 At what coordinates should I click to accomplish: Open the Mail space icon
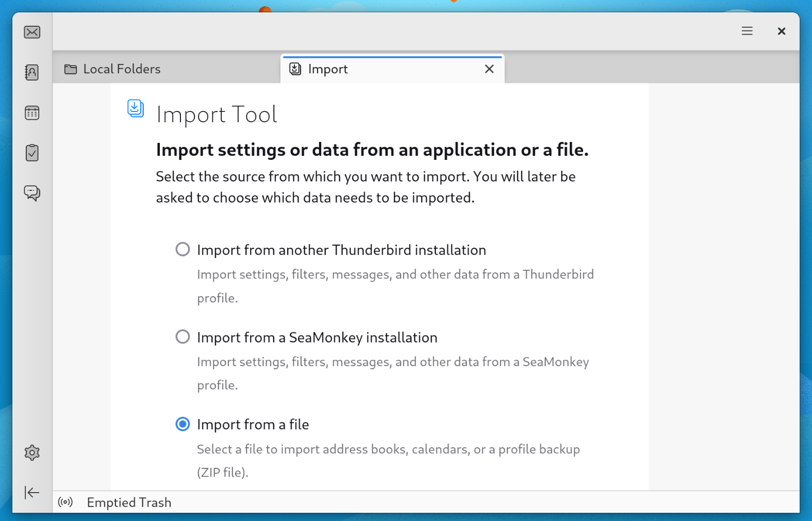(32, 32)
